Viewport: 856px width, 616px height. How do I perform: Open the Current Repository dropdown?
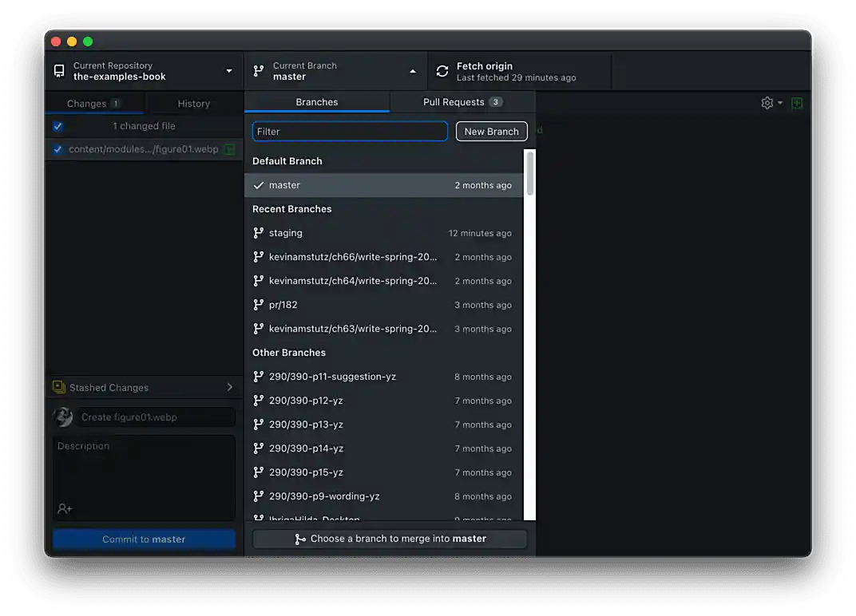tap(144, 71)
